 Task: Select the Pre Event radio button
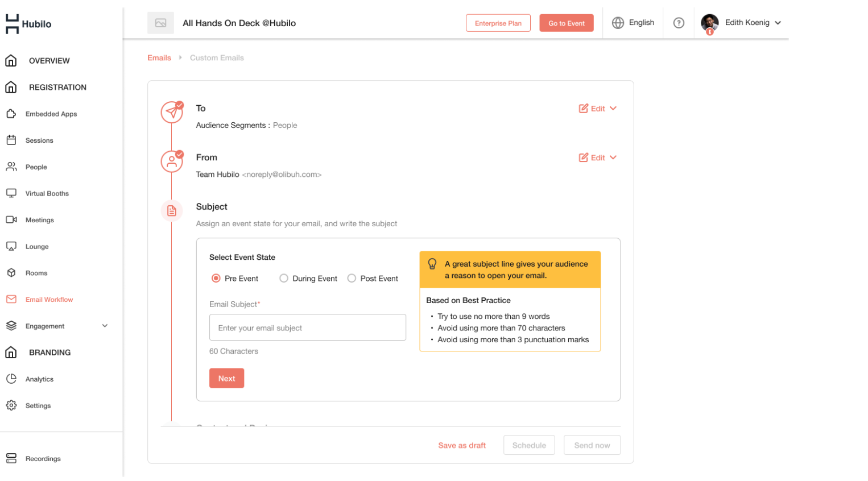pyautogui.click(x=216, y=278)
